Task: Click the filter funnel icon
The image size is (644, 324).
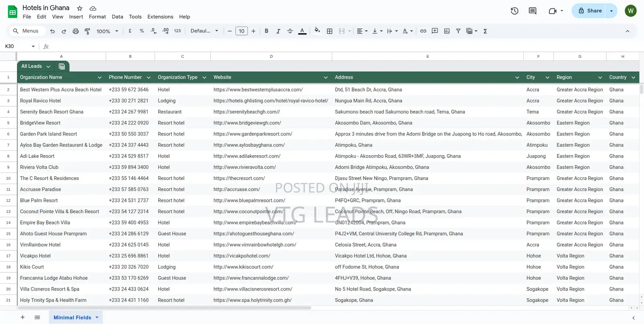Action: coord(458,31)
